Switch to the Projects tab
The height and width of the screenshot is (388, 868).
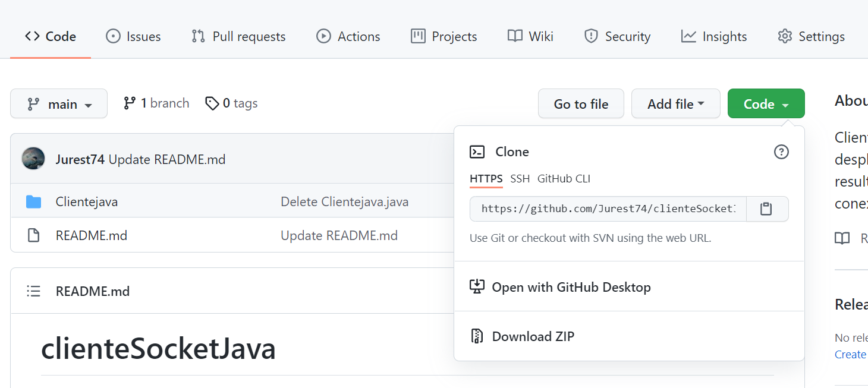click(444, 36)
